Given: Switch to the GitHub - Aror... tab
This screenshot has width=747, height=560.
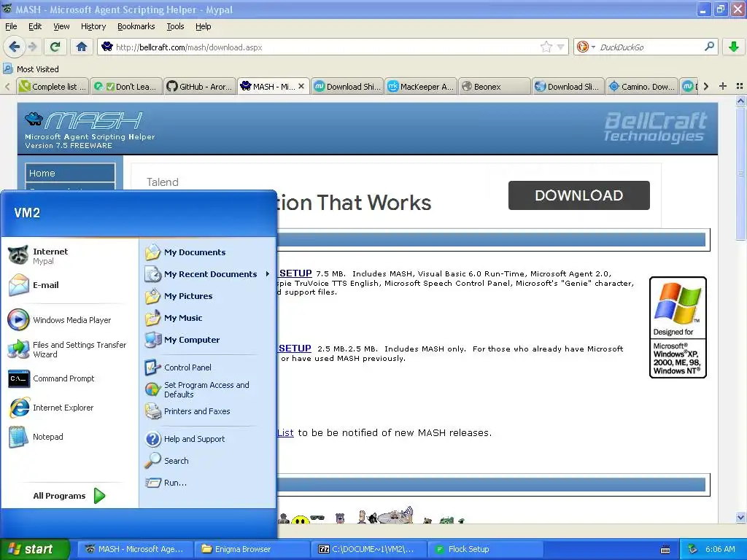Looking at the screenshot, I should click(200, 86).
